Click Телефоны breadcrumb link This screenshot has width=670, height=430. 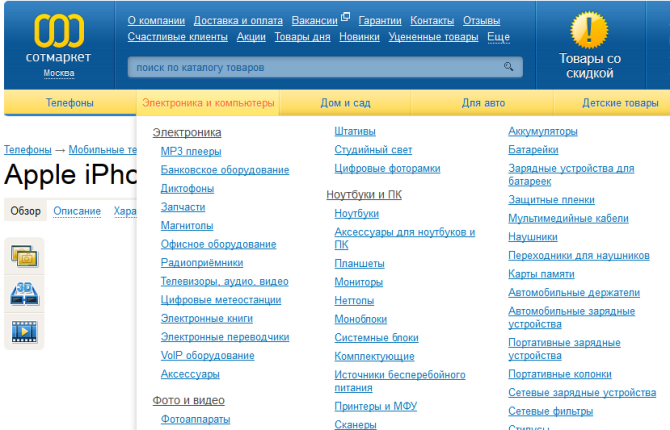28,150
